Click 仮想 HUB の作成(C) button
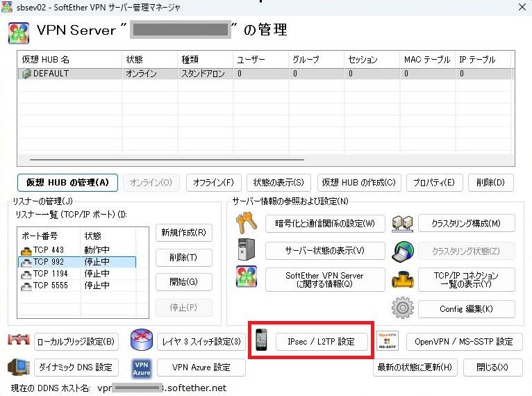This screenshot has width=532, height=396. click(359, 183)
